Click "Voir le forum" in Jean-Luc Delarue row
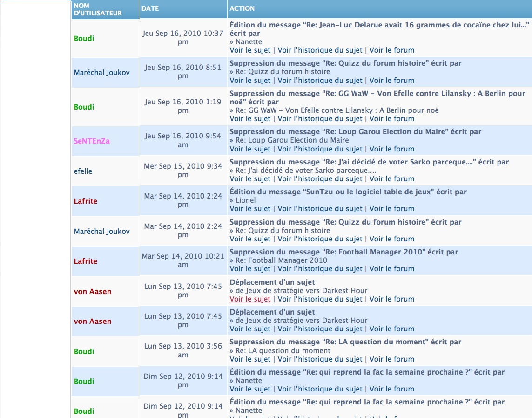 point(391,50)
